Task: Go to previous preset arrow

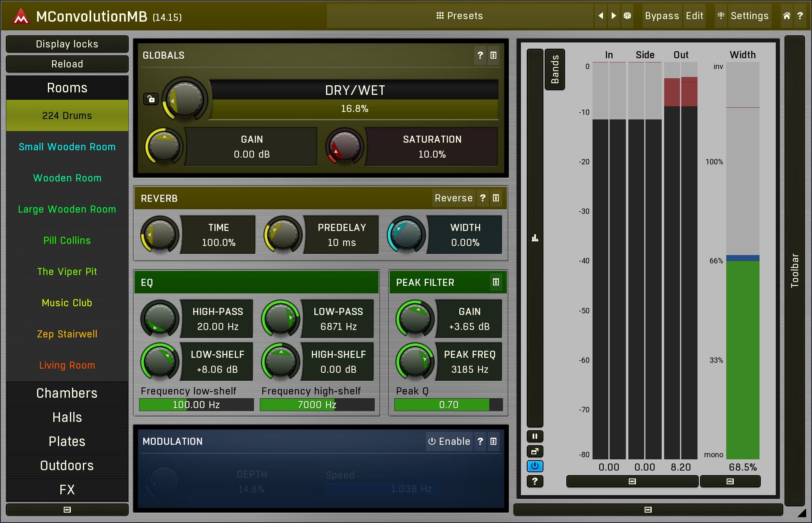Action: pyautogui.click(x=600, y=16)
